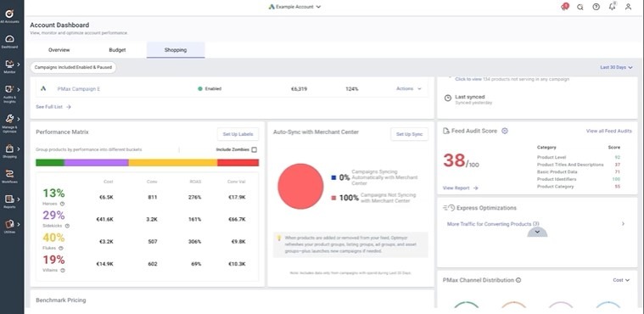Viewport: 644px width, 314px height.
Task: Click the Last synced clock icon
Action: [x=448, y=98]
